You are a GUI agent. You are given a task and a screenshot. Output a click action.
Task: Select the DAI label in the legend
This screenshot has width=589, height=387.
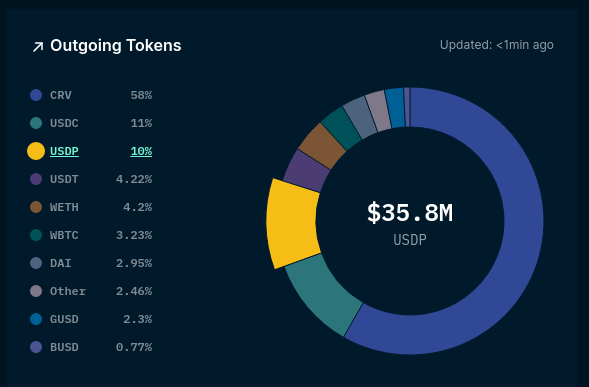point(61,263)
